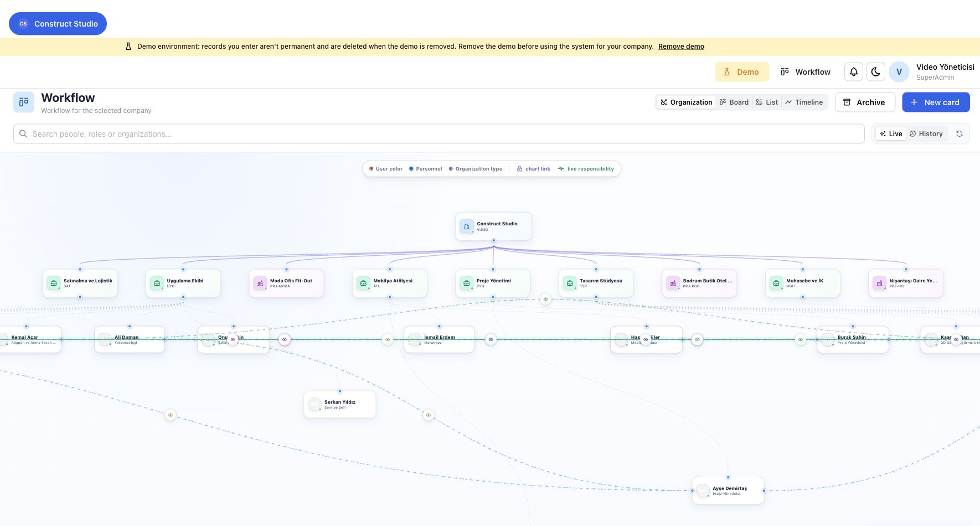Viewport: 980px width, 526px height.
Task: Toggle the eye badge just left of Burak Şahin
Action: 801,339
